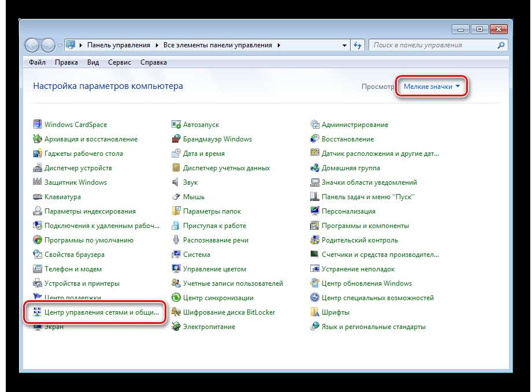Click Телефон и модем icon

click(x=38, y=269)
